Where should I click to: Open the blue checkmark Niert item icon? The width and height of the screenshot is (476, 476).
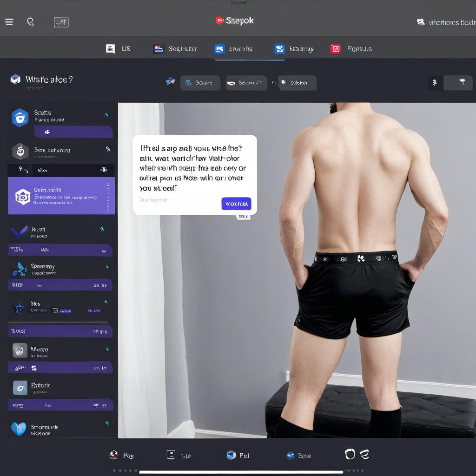(x=19, y=231)
